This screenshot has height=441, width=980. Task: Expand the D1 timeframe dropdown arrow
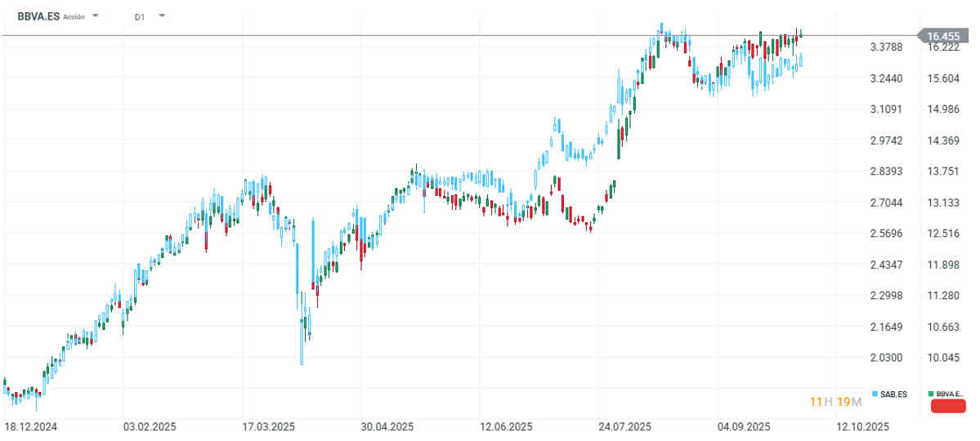tap(161, 16)
